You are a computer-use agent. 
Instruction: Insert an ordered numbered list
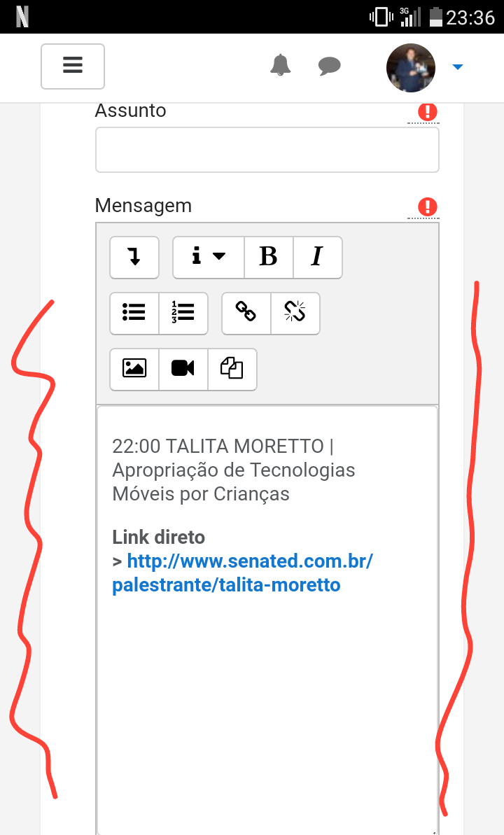coord(183,313)
